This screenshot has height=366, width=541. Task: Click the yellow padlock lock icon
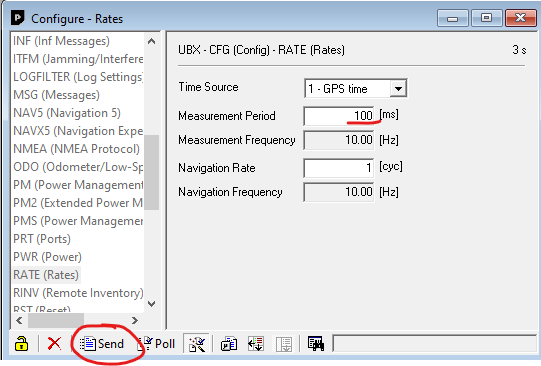click(21, 344)
